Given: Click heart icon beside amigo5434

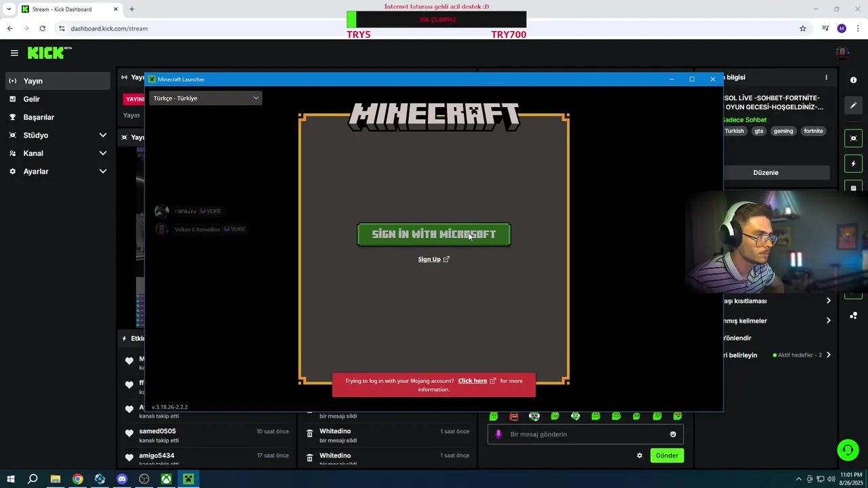Looking at the screenshot, I should pos(129,458).
